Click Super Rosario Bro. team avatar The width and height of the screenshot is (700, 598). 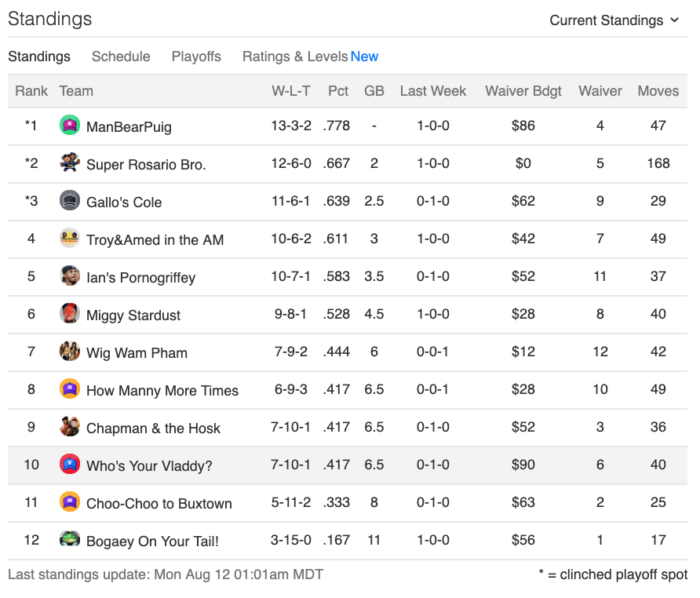tap(70, 163)
